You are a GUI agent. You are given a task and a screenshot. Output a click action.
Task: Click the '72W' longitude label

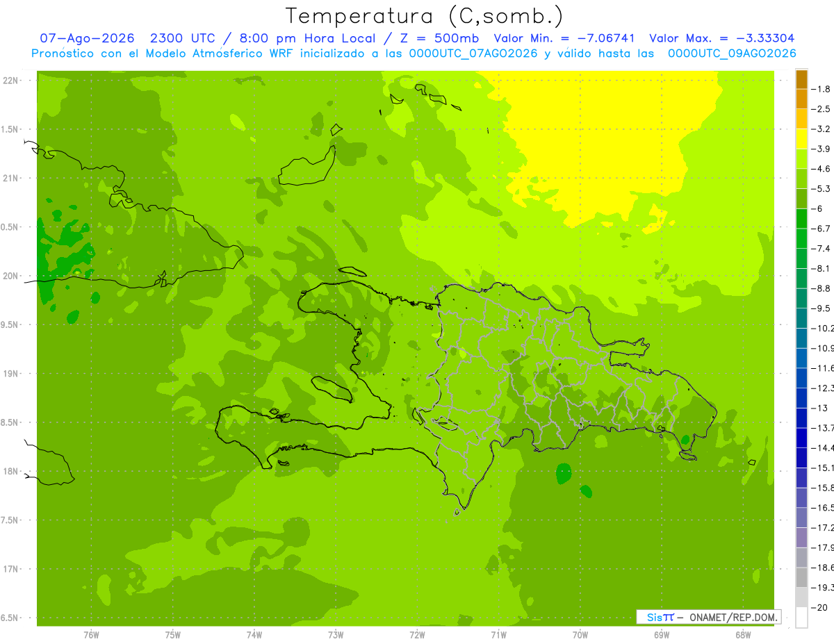pos(417,635)
